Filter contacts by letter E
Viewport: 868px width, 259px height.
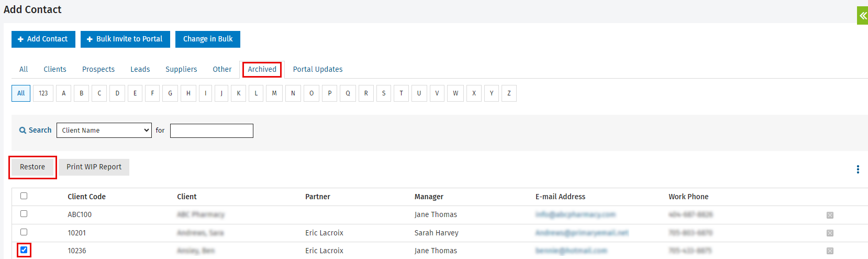tap(135, 93)
